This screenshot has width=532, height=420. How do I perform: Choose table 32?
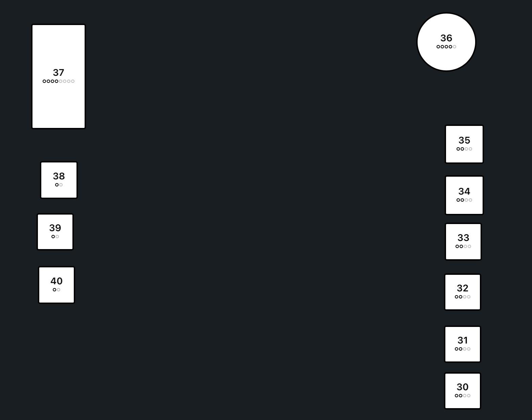tap(463, 292)
